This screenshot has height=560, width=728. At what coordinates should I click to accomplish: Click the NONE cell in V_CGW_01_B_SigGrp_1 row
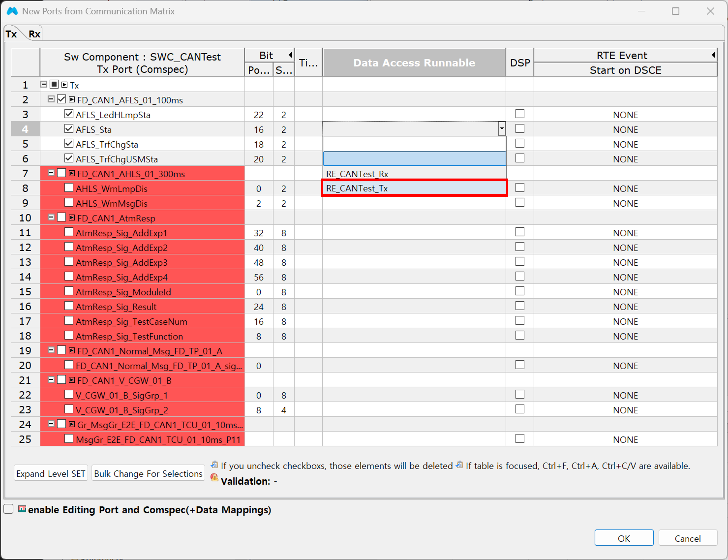pos(625,395)
